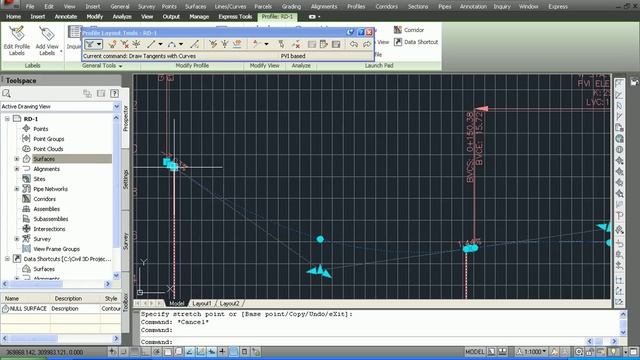The height and width of the screenshot is (360, 640).
Task: Click Add View Labels ribbon icon
Action: coord(47,41)
